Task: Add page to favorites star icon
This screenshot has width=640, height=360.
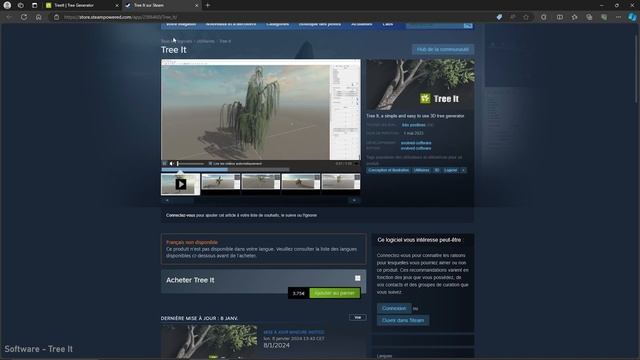Action: [x=526, y=17]
